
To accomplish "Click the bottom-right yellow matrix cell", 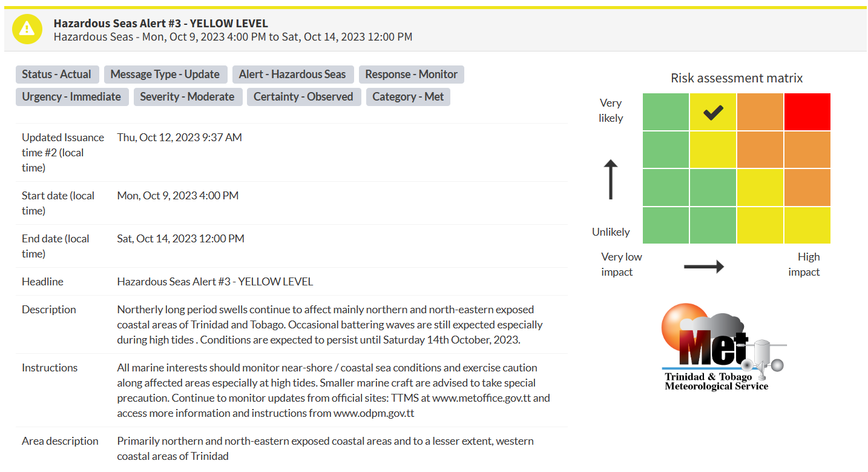I will [807, 225].
